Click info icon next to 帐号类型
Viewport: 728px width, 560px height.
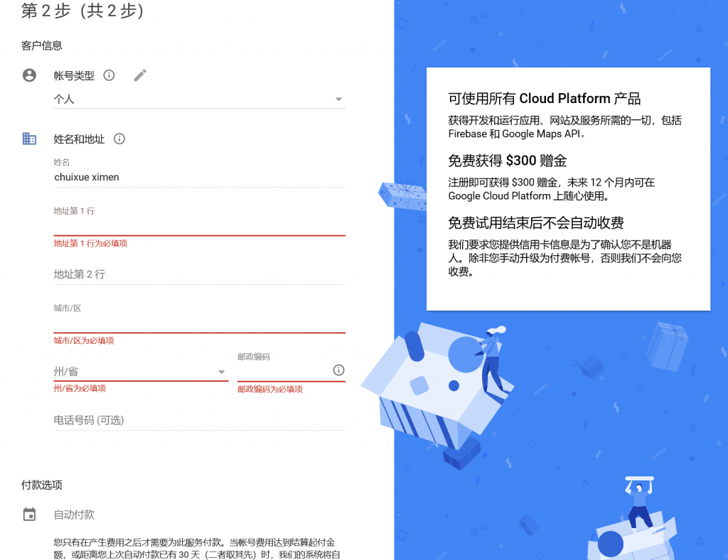click(x=109, y=75)
